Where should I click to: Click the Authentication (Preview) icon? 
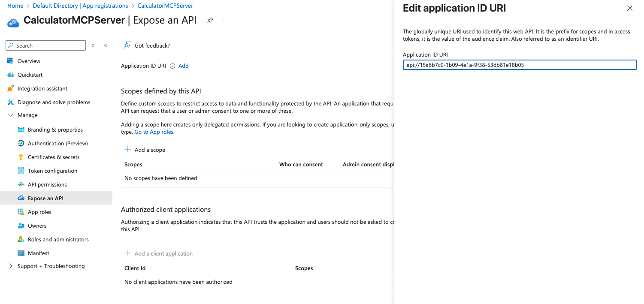[21, 143]
